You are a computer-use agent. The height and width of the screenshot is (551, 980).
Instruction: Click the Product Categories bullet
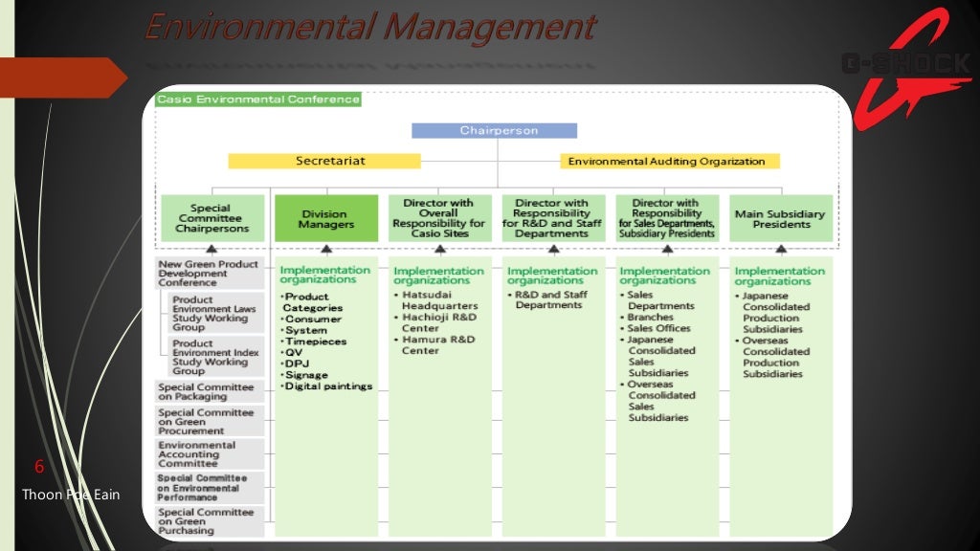(x=311, y=302)
